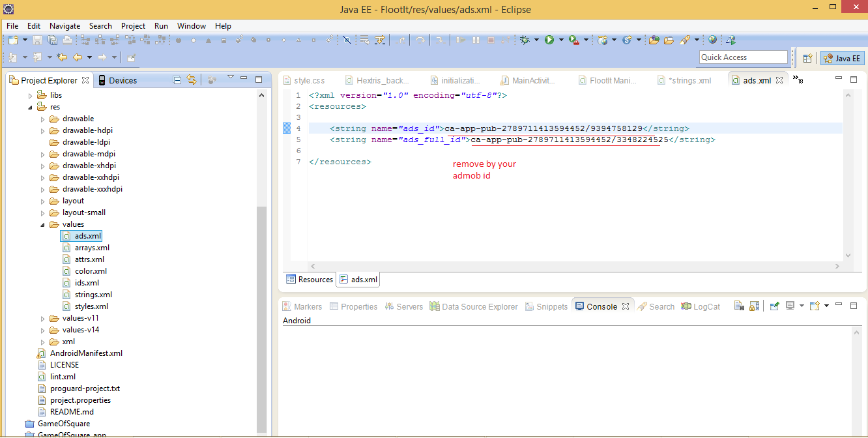Expand the values-v11 folder
868x438 pixels.
coord(43,318)
